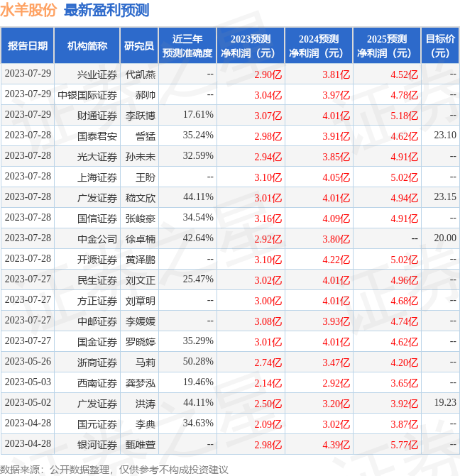Screen dimensions: 460x476
Task: Click analyst name 訾猛
Action: point(146,136)
